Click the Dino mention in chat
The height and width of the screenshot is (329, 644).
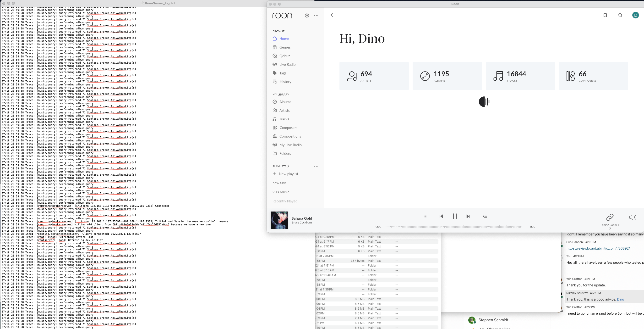620,300
